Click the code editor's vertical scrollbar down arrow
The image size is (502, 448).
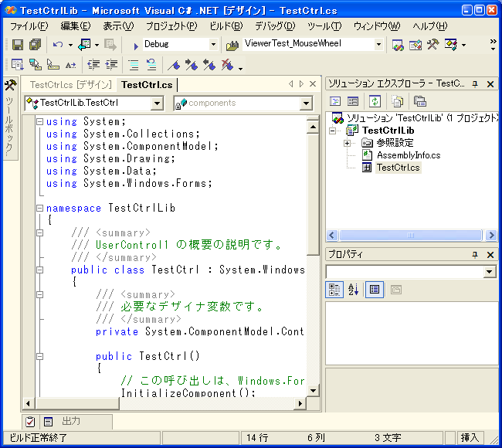[313, 390]
